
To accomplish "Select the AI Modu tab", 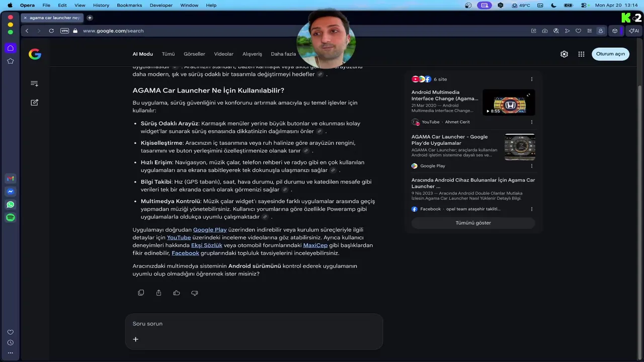I will tap(142, 54).
